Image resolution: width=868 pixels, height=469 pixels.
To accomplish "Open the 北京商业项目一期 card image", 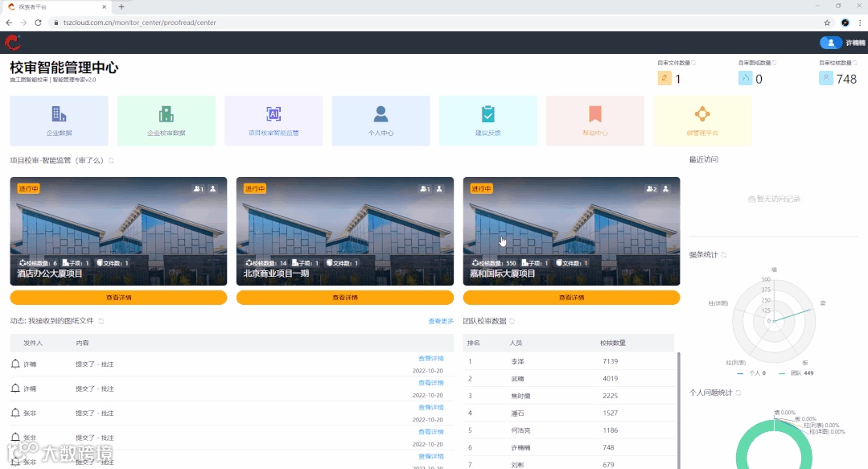I will click(345, 231).
